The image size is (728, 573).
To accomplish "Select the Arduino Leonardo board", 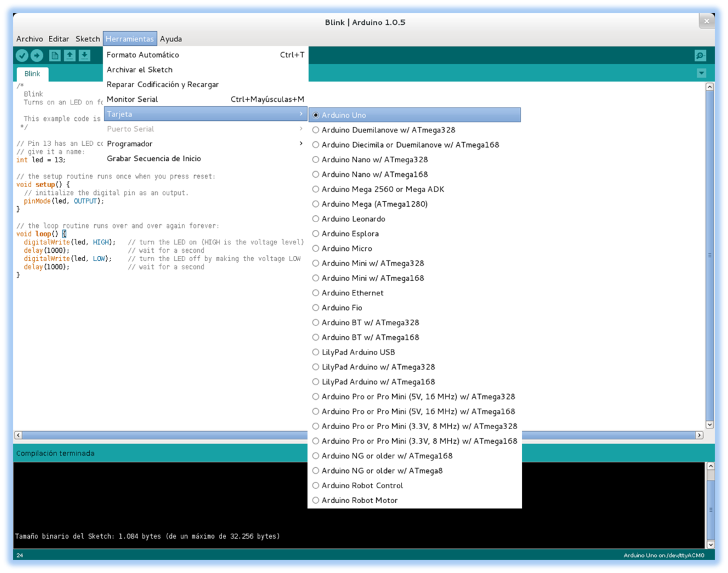I will [415, 219].
